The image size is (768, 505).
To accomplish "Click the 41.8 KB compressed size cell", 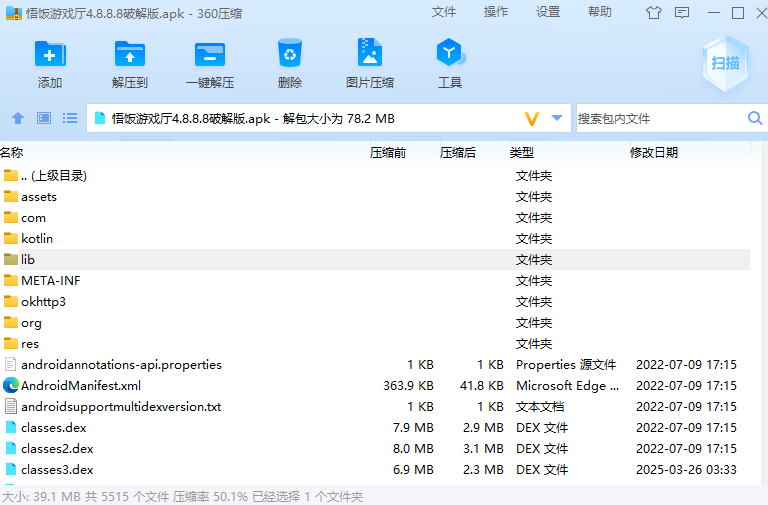I will point(481,386).
